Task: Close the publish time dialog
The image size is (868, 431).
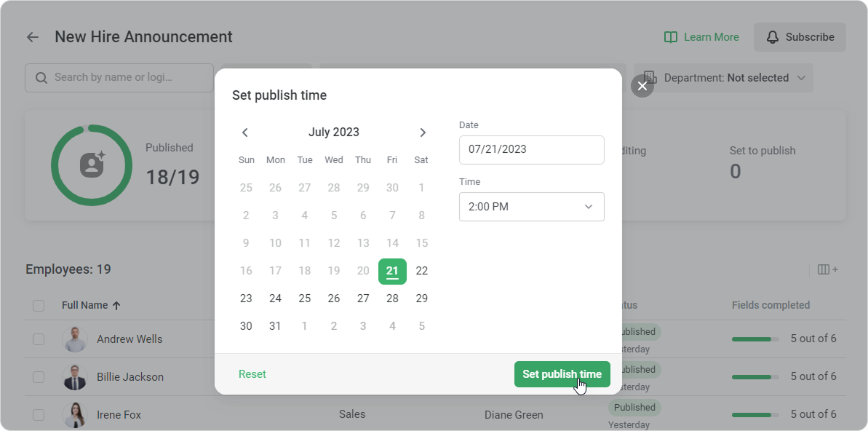Action: (x=642, y=86)
